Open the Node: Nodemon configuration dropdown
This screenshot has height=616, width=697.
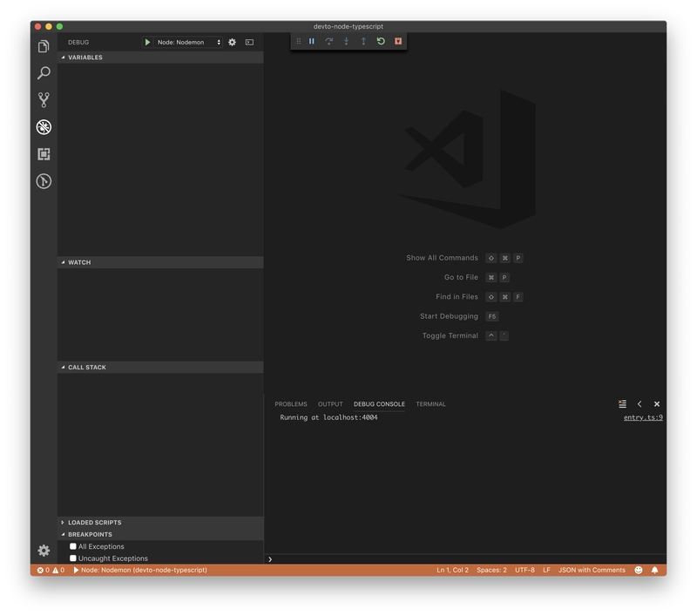188,42
